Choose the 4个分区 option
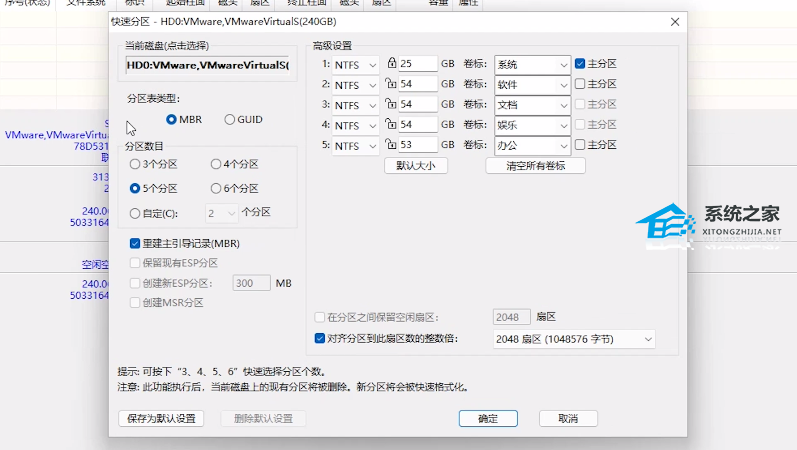The image size is (797, 450). click(x=235, y=164)
